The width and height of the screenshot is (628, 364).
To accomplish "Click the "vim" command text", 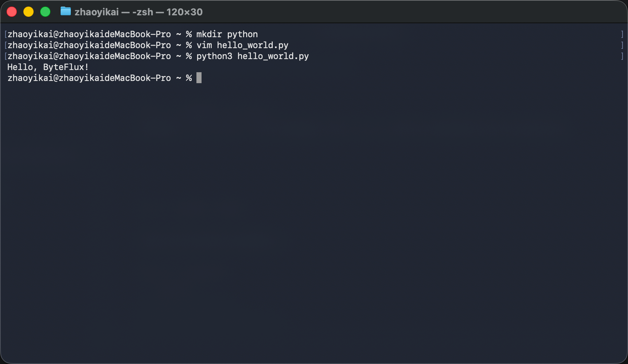I will click(x=204, y=45).
